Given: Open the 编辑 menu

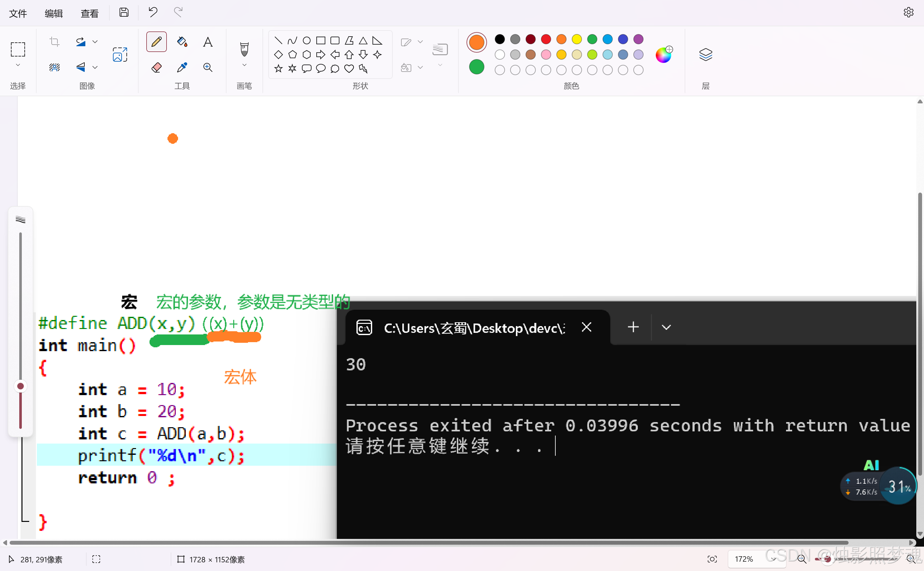Looking at the screenshot, I should [54, 13].
